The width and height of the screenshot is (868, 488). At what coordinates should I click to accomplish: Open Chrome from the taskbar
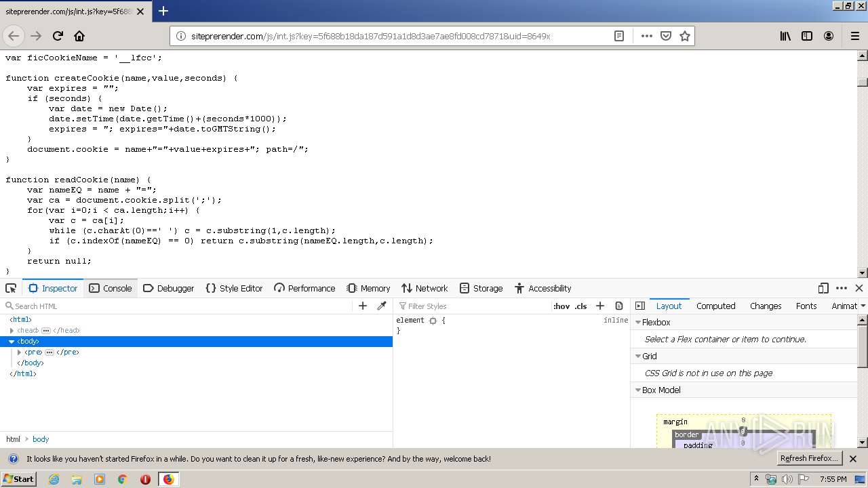[x=122, y=479]
